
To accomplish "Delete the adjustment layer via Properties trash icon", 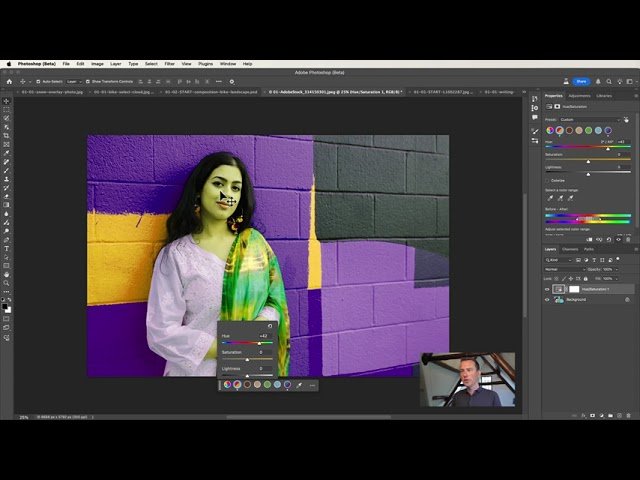I will (628, 240).
